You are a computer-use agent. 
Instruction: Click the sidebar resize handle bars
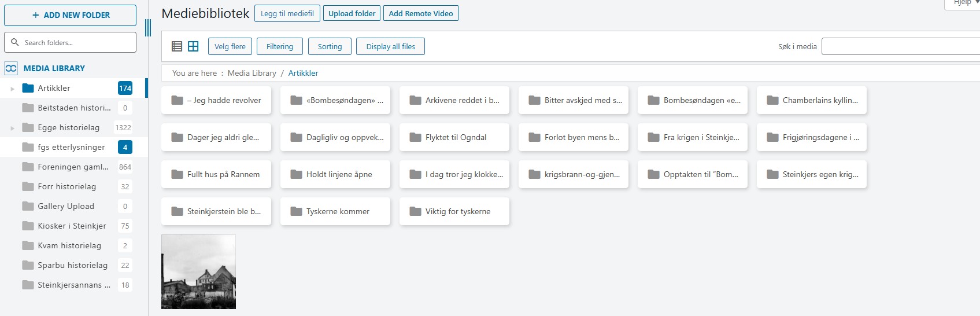pos(148,28)
